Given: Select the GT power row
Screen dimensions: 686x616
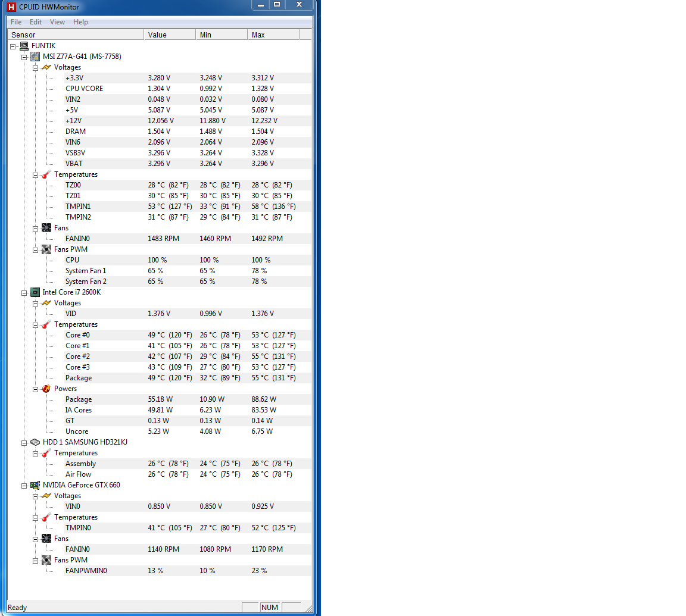Looking at the screenshot, I should click(x=188, y=421).
